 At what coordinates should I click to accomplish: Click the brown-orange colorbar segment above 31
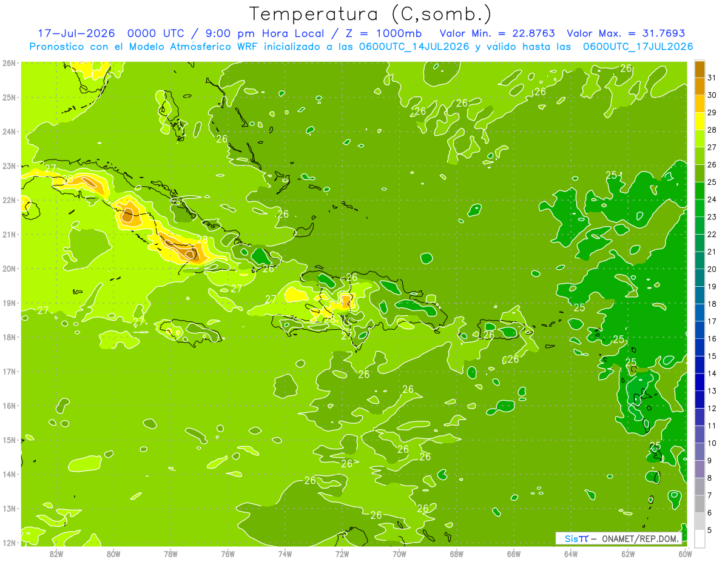point(699,69)
